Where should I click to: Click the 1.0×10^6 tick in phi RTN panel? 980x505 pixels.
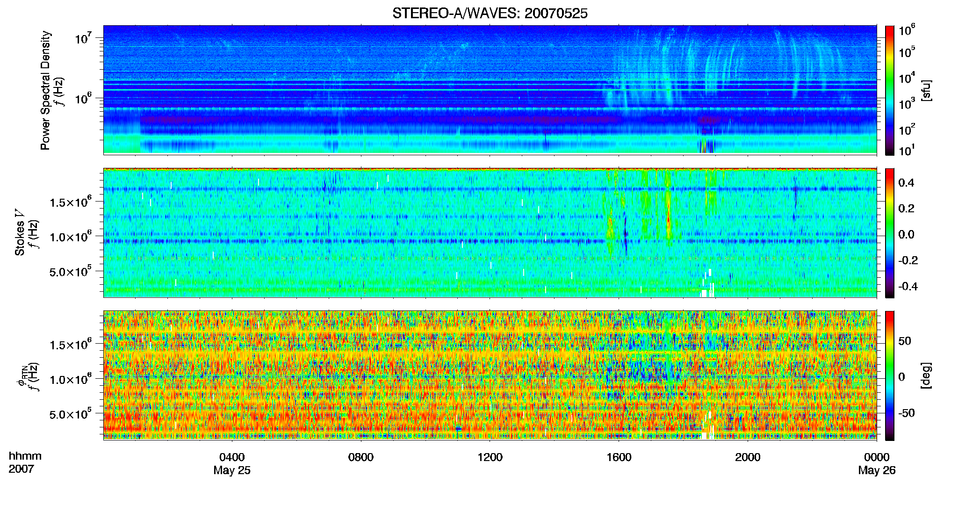click(x=71, y=379)
